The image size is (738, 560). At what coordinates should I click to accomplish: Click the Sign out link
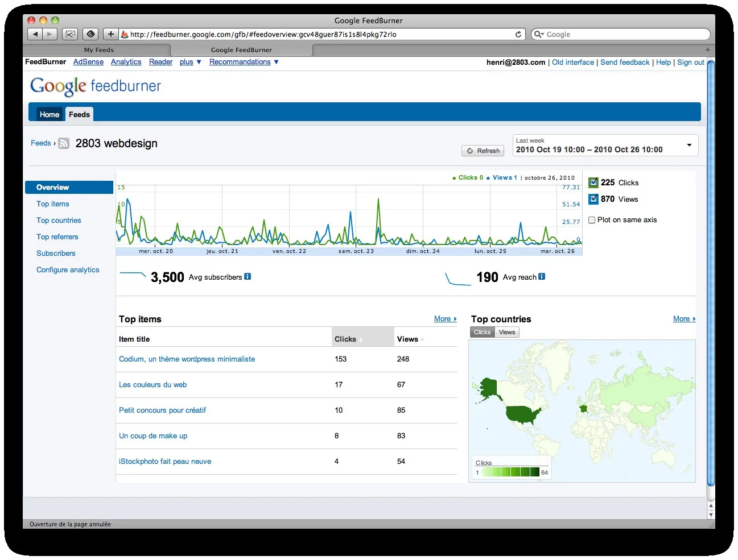coord(691,63)
